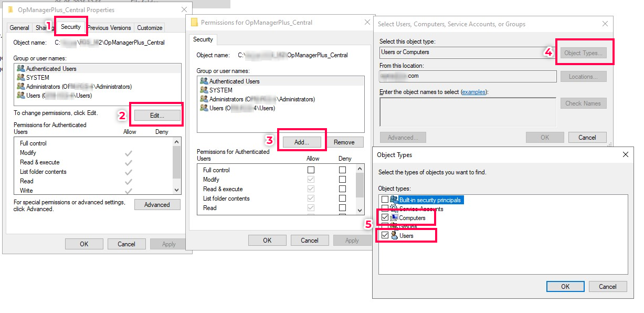
Task: Open the General tab in Properties
Action: tap(19, 28)
